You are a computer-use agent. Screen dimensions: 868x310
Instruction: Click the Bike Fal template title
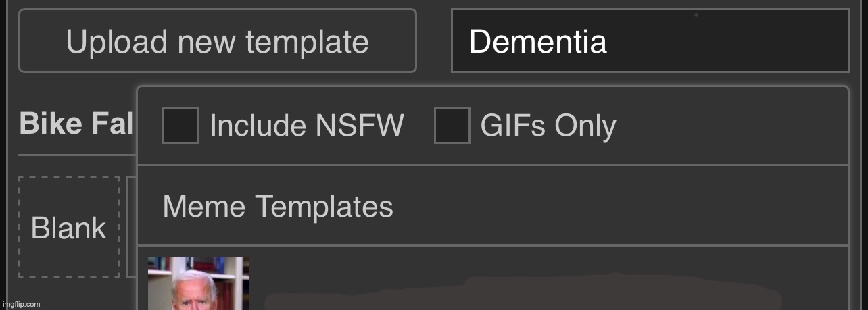[76, 124]
